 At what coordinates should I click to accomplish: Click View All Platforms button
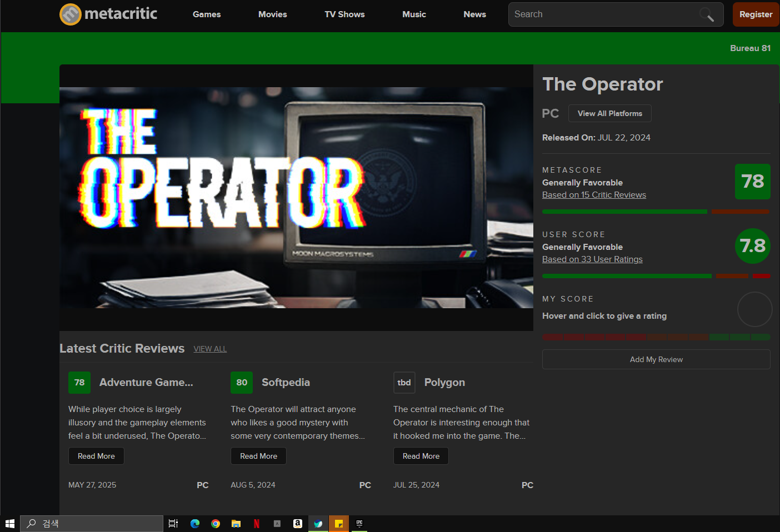click(x=610, y=113)
